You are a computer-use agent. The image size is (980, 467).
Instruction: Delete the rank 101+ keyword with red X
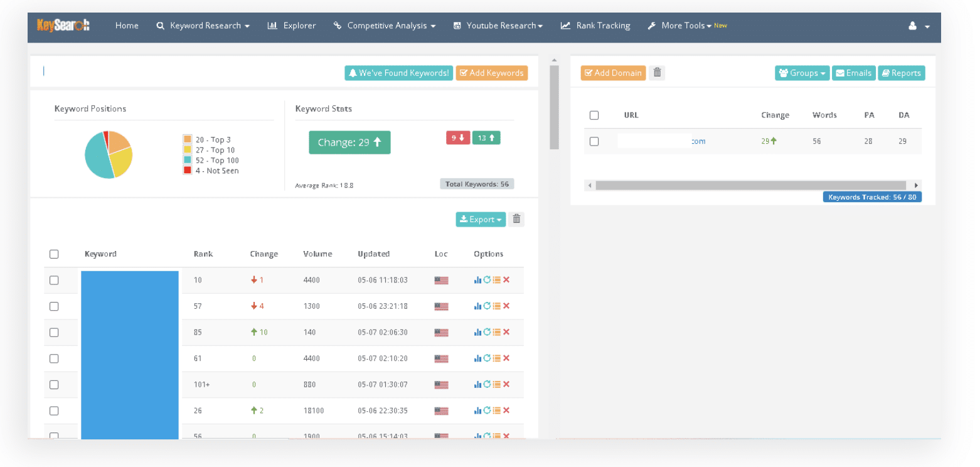(x=506, y=384)
